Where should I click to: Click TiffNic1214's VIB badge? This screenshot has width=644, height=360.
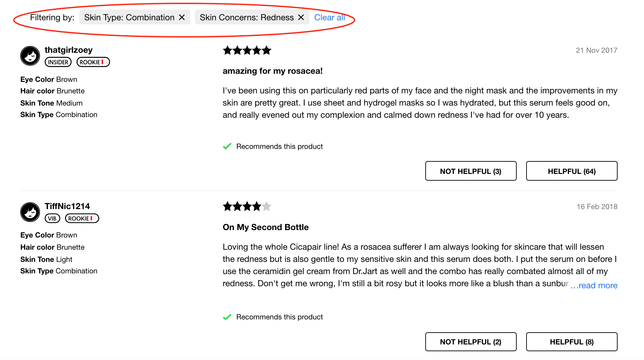coord(52,219)
